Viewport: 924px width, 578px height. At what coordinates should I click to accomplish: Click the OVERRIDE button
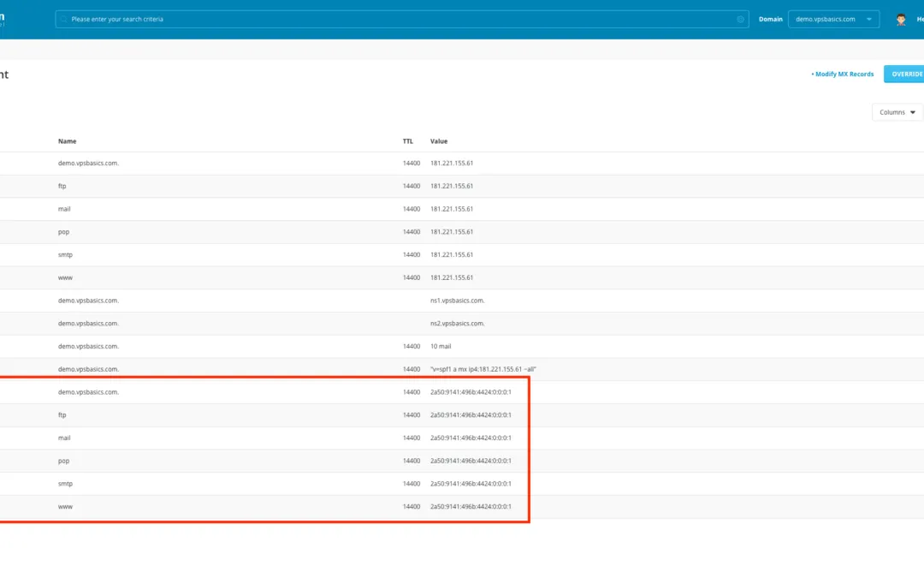pyautogui.click(x=909, y=74)
